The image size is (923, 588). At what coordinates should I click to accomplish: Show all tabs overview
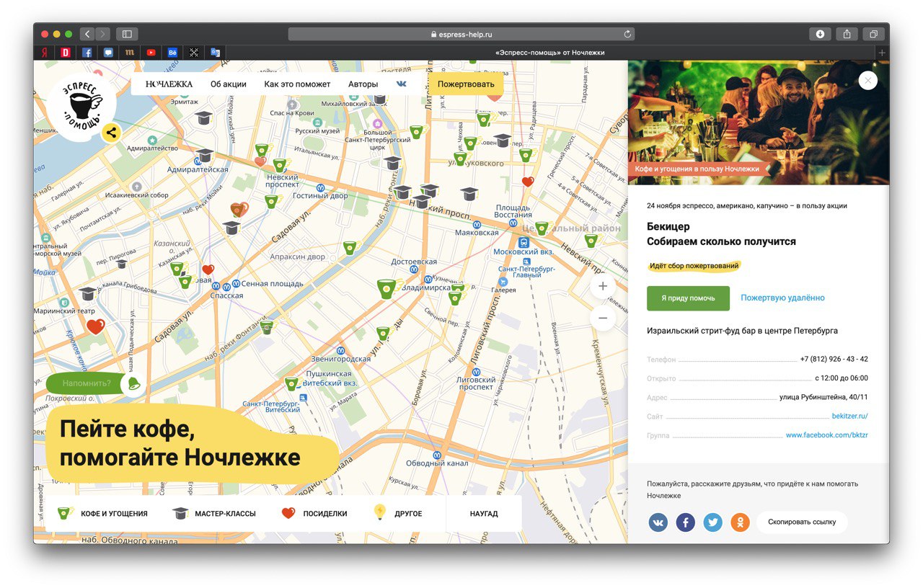click(x=873, y=34)
